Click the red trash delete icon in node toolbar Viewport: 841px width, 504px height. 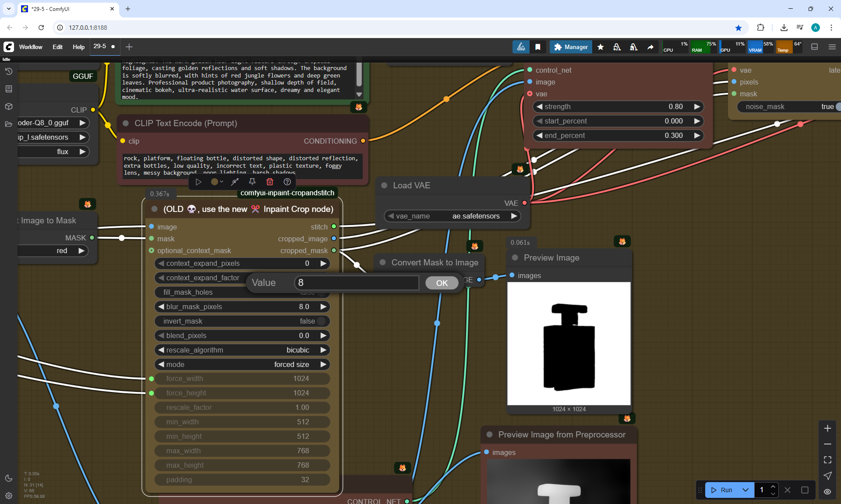click(x=270, y=182)
